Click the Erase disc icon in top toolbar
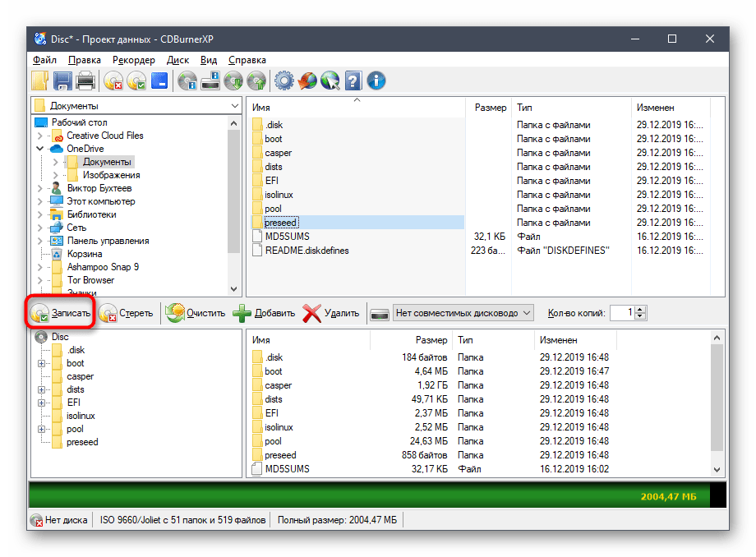 (113, 81)
